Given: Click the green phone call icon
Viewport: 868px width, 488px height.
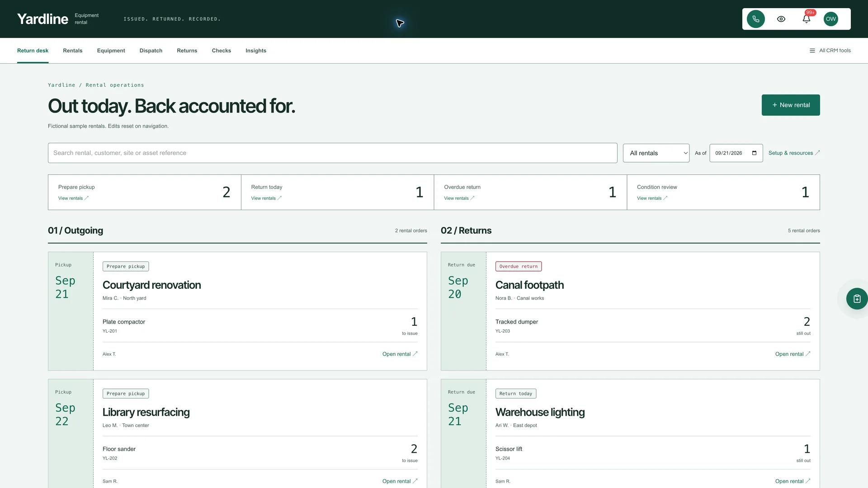Looking at the screenshot, I should coord(755,19).
